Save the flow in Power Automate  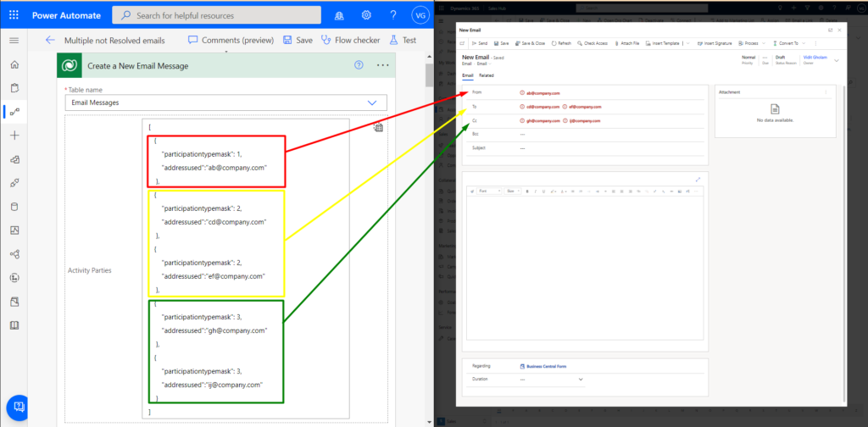[x=298, y=40]
